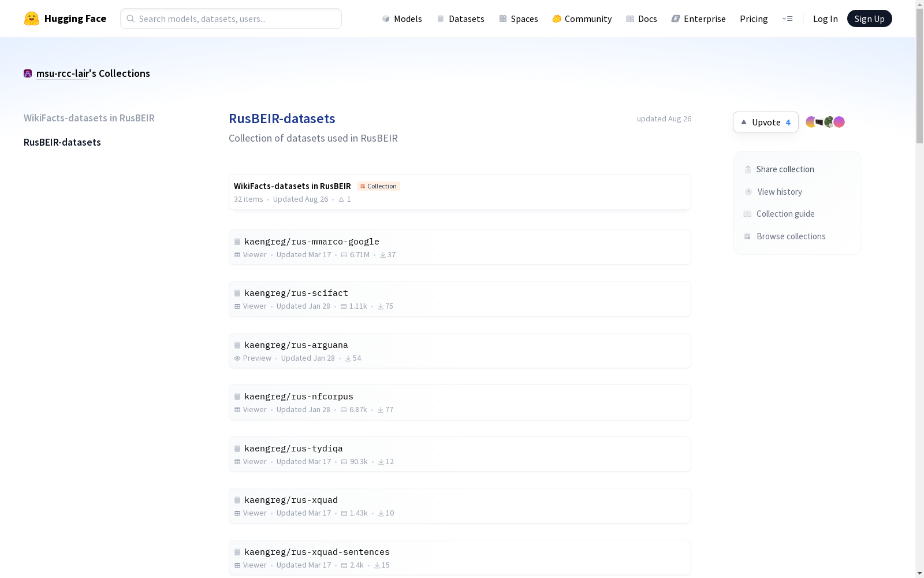Click the Enterprise nav icon
Screen dimensions: 924x578
tap(676, 18)
